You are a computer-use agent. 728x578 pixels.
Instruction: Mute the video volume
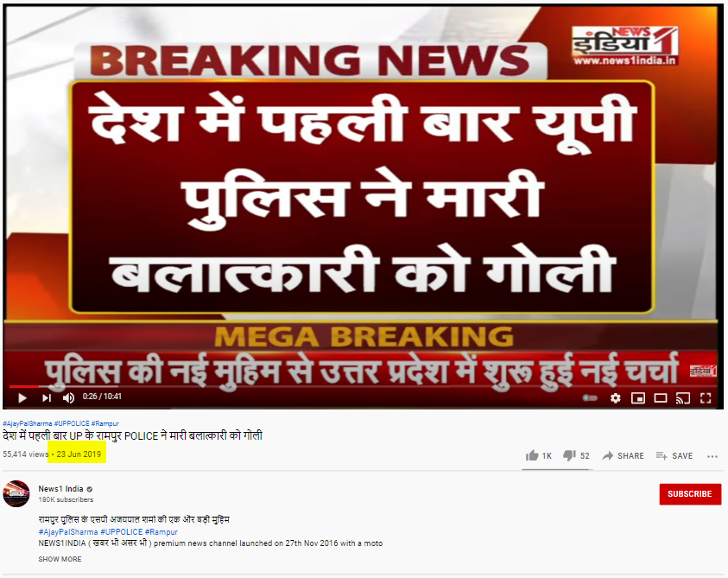[69, 397]
